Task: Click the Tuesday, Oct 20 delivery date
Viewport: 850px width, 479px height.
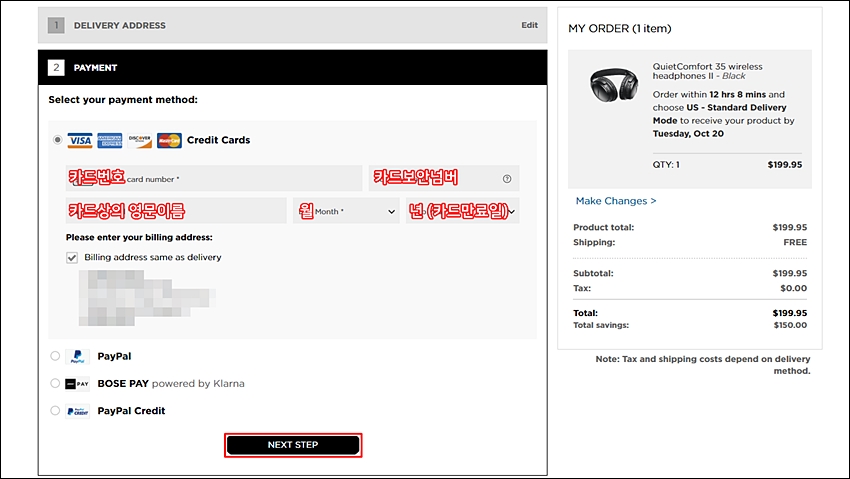Action: [688, 133]
